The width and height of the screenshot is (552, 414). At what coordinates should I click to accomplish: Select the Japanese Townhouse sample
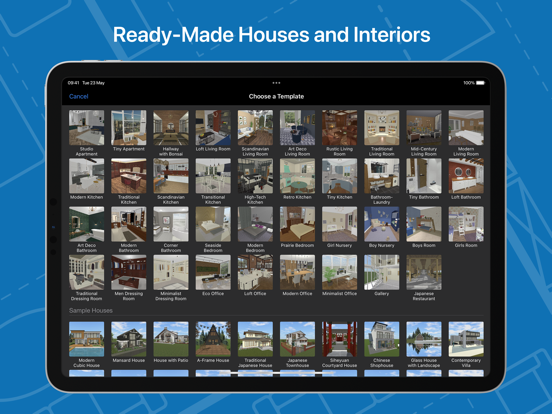[297, 339]
